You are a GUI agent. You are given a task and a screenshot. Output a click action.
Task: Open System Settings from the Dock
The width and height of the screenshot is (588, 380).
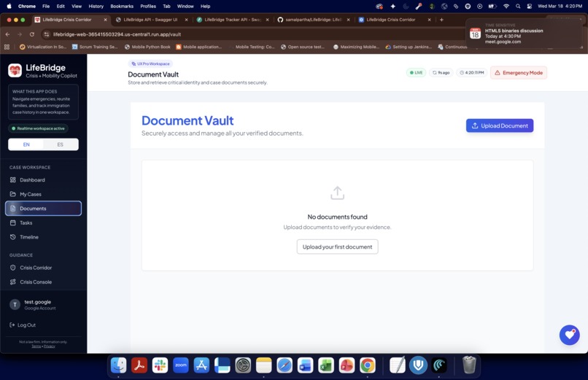[x=243, y=365]
